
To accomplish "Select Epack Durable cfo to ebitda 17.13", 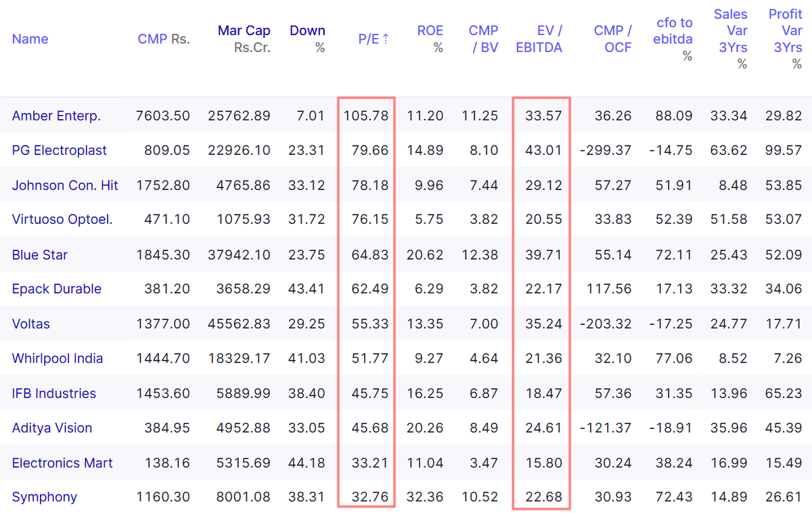I will 674,289.
